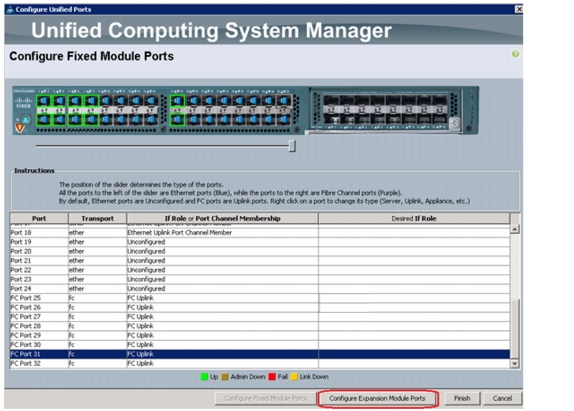Cancel the unified ports dialog

pos(502,398)
